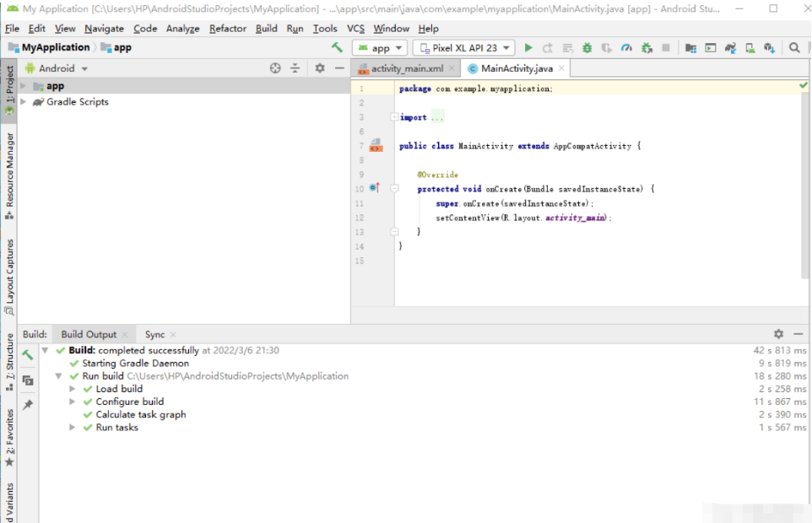
Task: Open Build panel settings gear
Action: [x=778, y=335]
